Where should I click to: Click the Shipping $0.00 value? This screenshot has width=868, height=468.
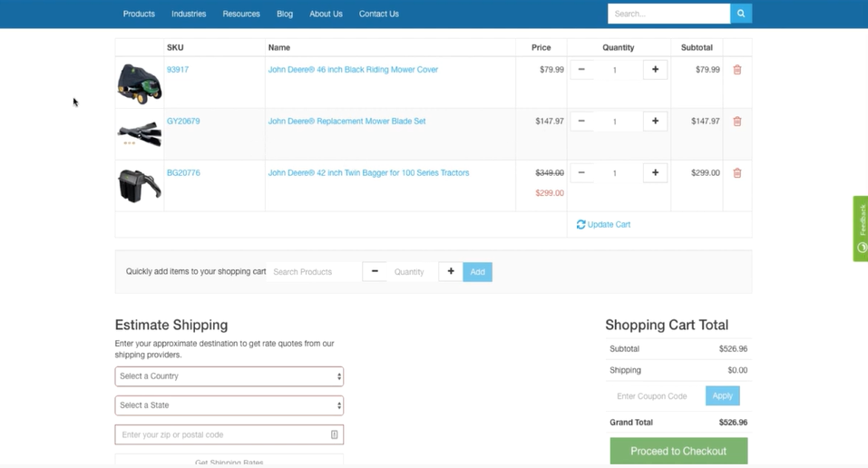point(737,370)
